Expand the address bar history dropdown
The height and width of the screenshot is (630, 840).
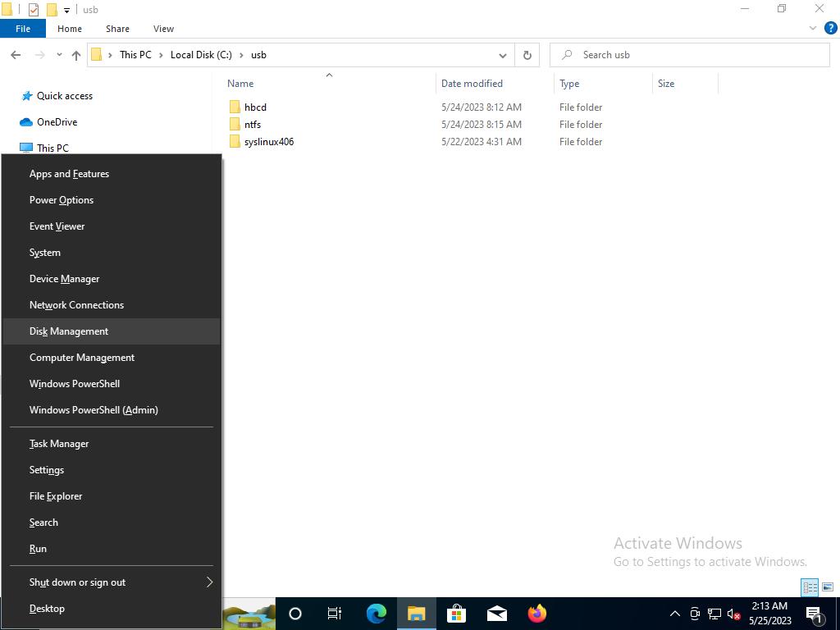(x=502, y=55)
